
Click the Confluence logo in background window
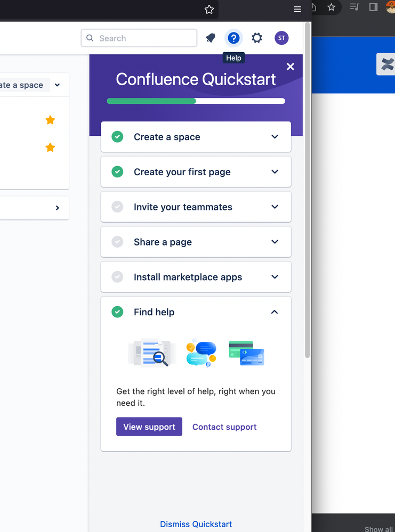[x=387, y=64]
